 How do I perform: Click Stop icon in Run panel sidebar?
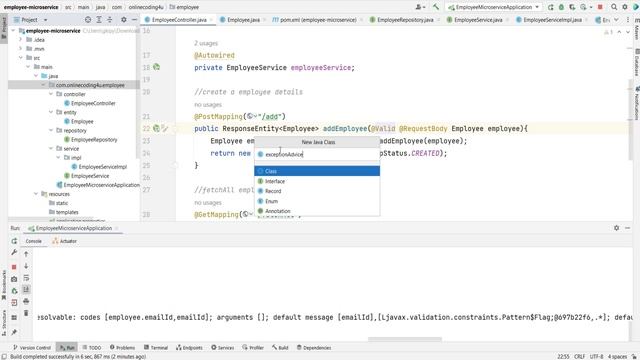click(x=14, y=267)
